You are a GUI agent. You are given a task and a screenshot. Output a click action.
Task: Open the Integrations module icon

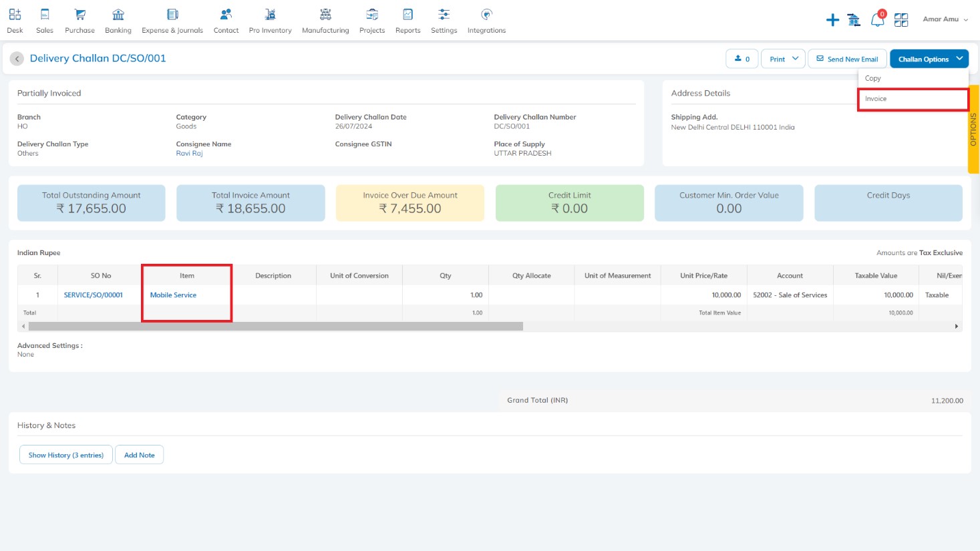pos(486,14)
